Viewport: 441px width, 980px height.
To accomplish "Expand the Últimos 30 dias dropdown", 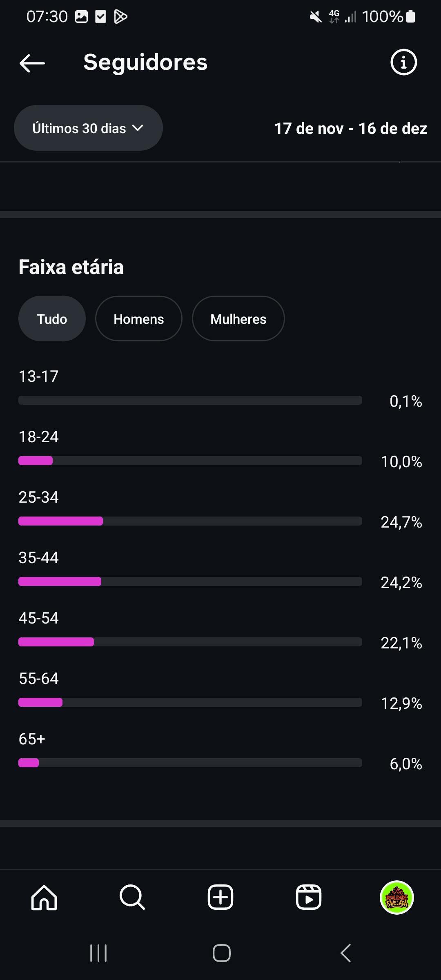I will point(88,128).
